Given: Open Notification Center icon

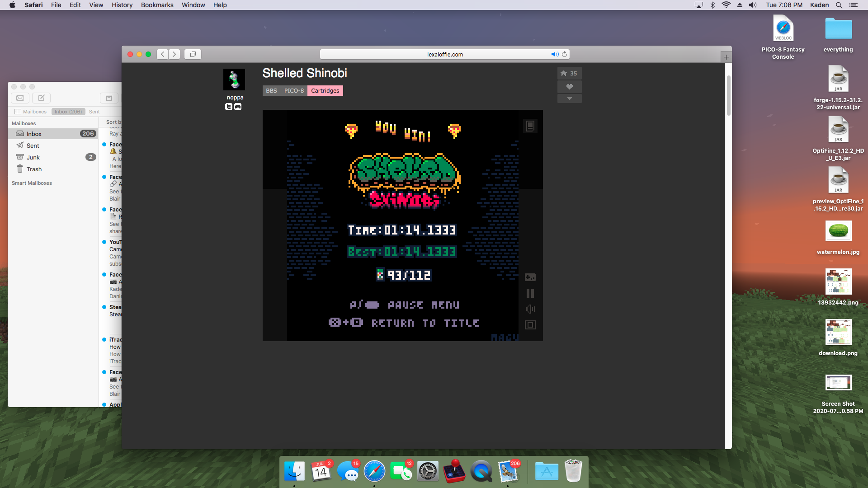Looking at the screenshot, I should click(854, 5).
